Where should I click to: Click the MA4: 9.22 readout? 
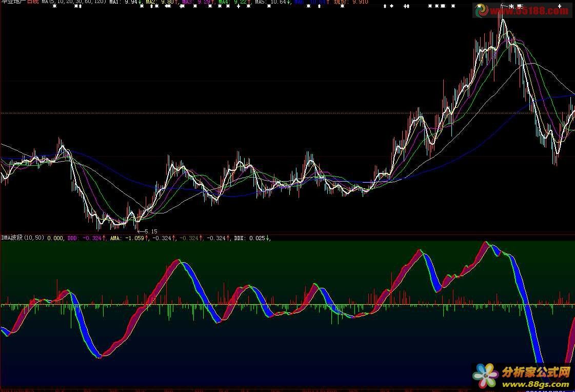235,2
